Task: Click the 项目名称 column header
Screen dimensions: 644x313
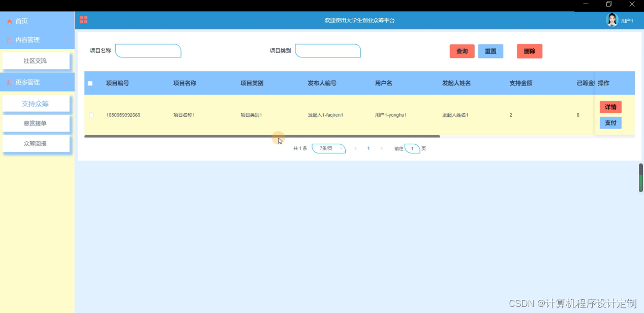Action: coord(185,83)
